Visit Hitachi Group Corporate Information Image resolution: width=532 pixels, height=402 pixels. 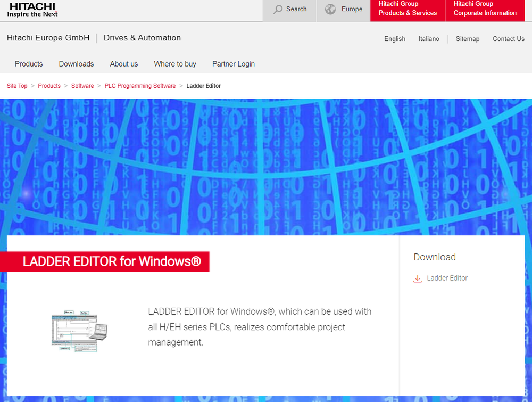pyautogui.click(x=484, y=9)
